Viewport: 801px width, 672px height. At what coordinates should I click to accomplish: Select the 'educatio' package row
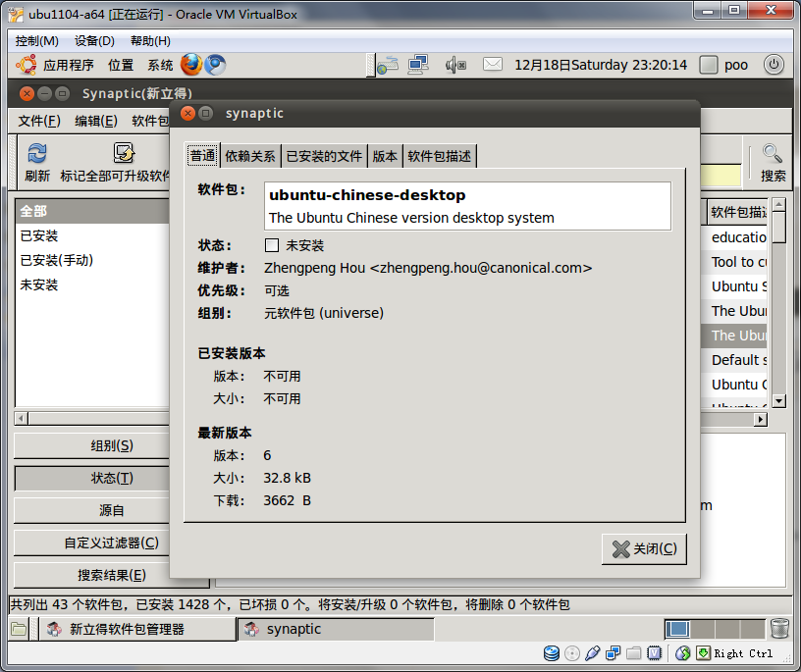[x=734, y=237]
